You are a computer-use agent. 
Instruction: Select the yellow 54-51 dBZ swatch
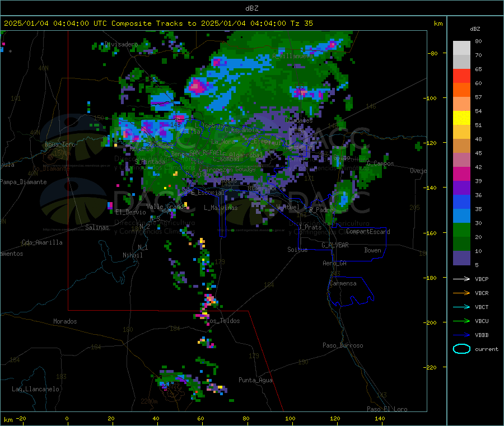click(461, 118)
